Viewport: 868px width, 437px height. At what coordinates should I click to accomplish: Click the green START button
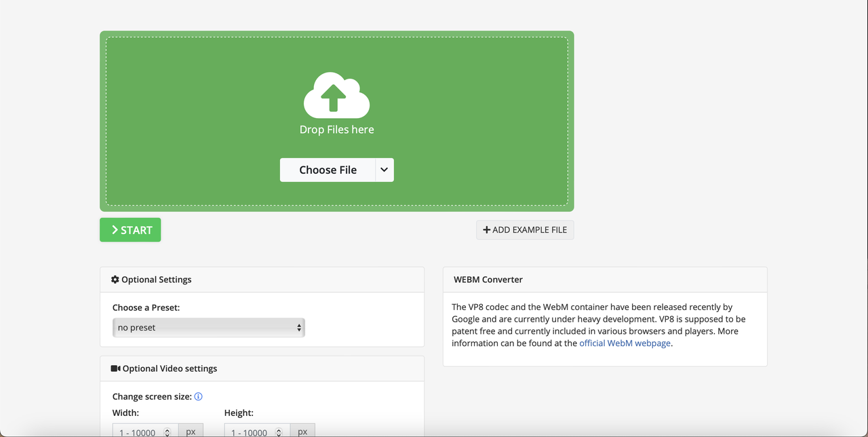click(130, 230)
